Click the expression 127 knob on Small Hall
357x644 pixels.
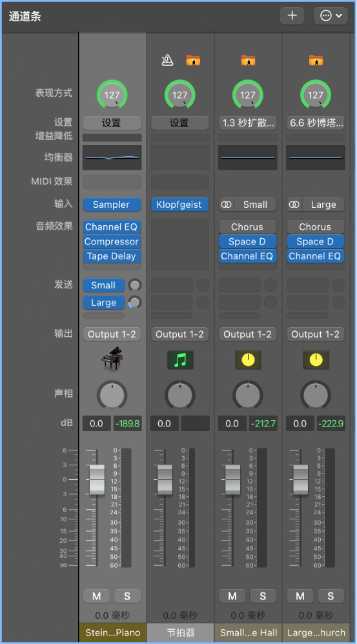coord(247,95)
